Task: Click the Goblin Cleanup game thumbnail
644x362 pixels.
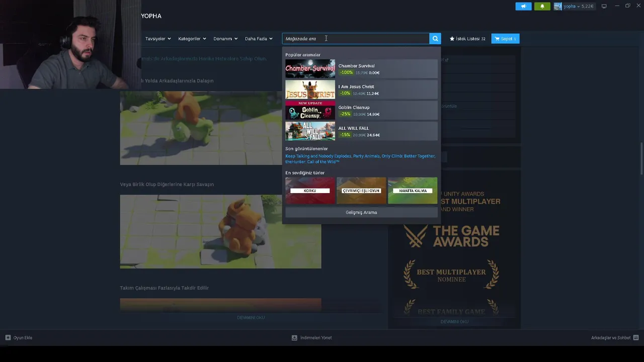Action: coord(310,111)
